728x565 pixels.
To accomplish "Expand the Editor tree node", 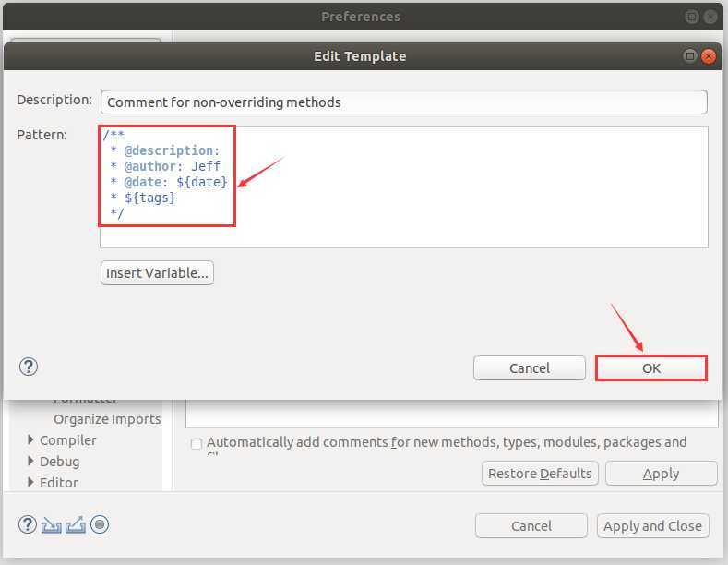I will coord(30,482).
